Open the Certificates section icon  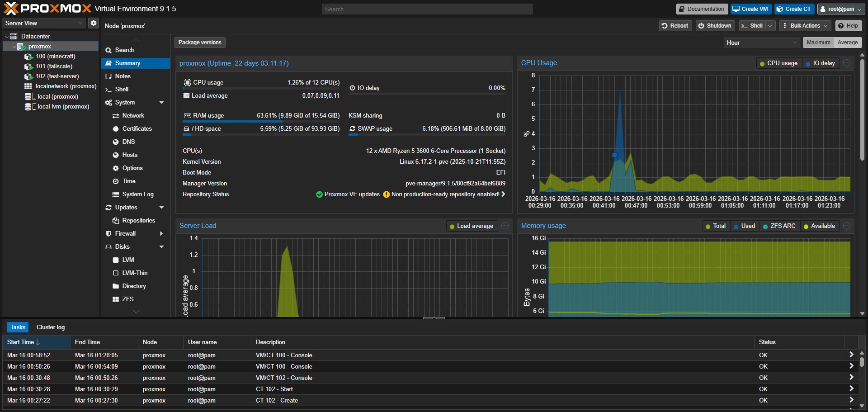[116, 129]
